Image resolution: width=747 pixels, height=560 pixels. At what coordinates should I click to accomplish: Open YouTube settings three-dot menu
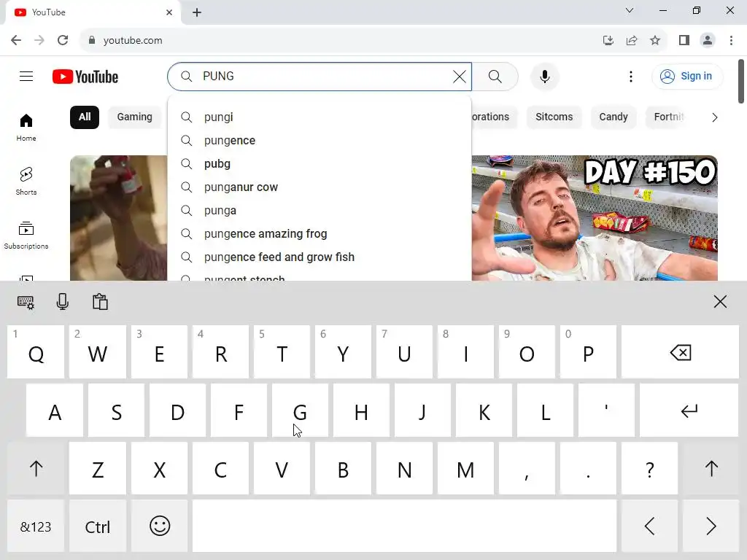(631, 77)
